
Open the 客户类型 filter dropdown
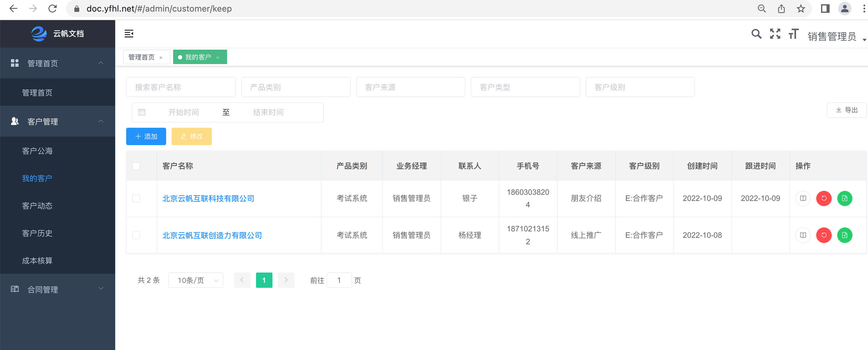pyautogui.click(x=525, y=87)
